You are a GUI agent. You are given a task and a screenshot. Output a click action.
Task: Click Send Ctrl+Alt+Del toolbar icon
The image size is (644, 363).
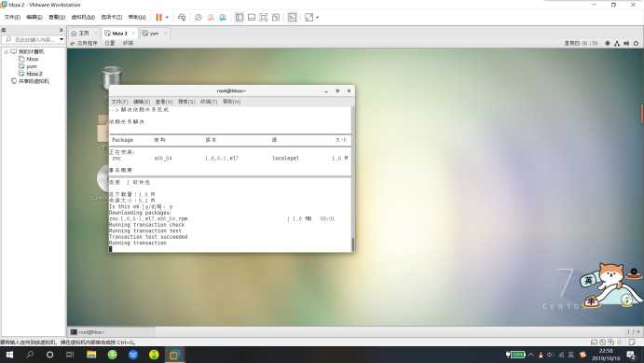pos(182,18)
